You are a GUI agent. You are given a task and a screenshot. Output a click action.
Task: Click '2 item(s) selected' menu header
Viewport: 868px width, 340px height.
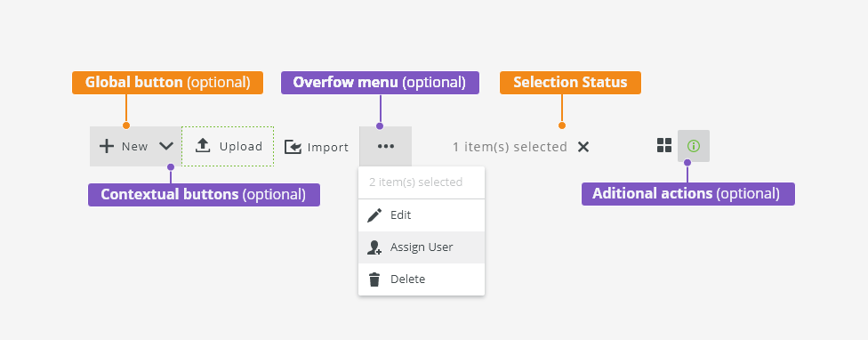point(415,182)
